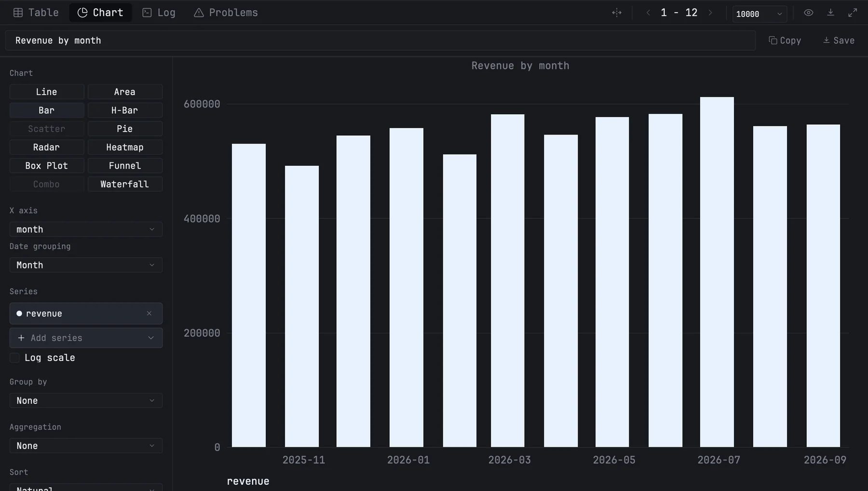868x491 pixels.
Task: Click the revenue legend label below chart
Action: point(248,481)
